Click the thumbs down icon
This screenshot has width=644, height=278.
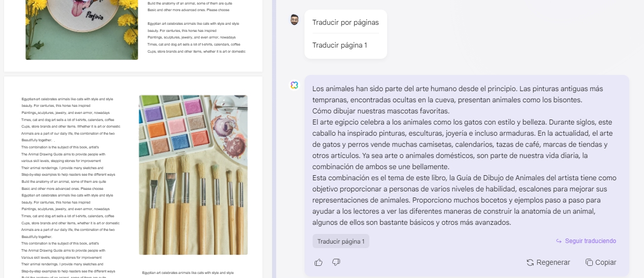point(336,262)
